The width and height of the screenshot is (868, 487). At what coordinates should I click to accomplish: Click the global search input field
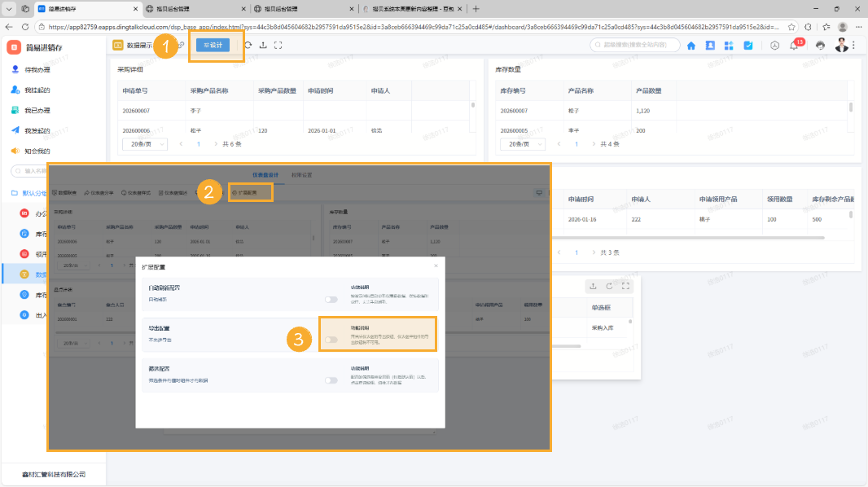click(x=635, y=46)
